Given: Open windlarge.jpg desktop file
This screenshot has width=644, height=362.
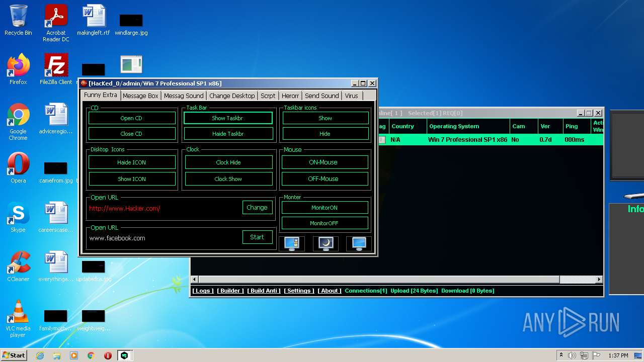Looking at the screenshot, I should 131,24.
